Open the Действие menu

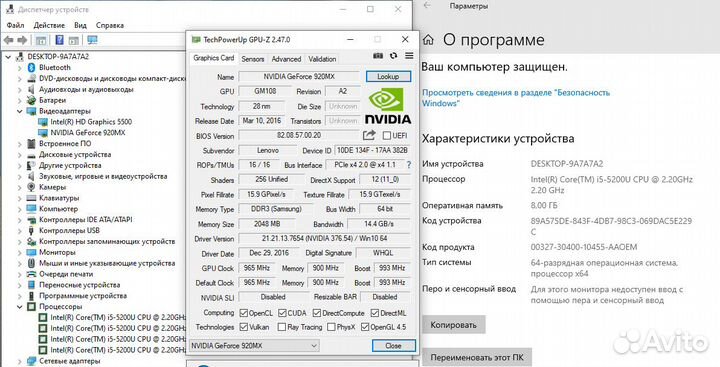pos(49,25)
